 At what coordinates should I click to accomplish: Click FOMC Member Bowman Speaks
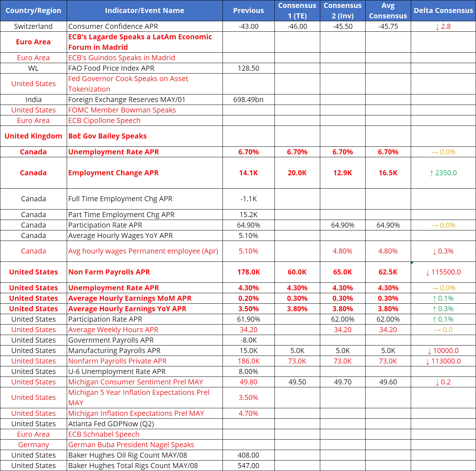pos(145,110)
